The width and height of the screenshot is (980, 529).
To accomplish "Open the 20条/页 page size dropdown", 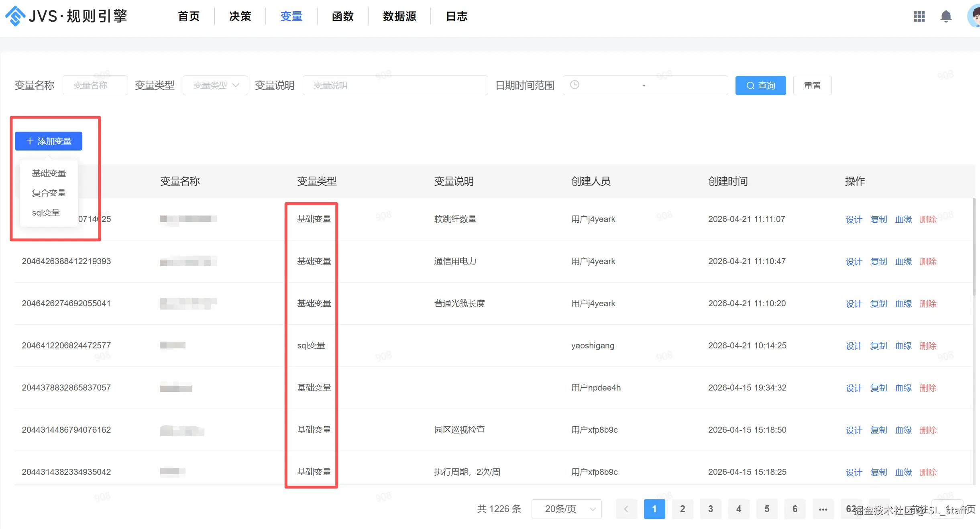I will [x=566, y=509].
